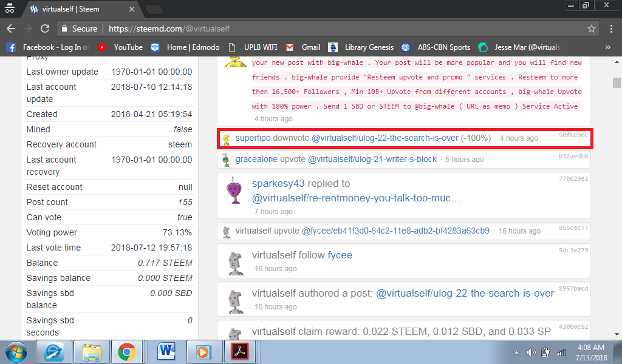Click transaction hash 77b629e3
Screen dimensions: 622x364
click(x=573, y=178)
